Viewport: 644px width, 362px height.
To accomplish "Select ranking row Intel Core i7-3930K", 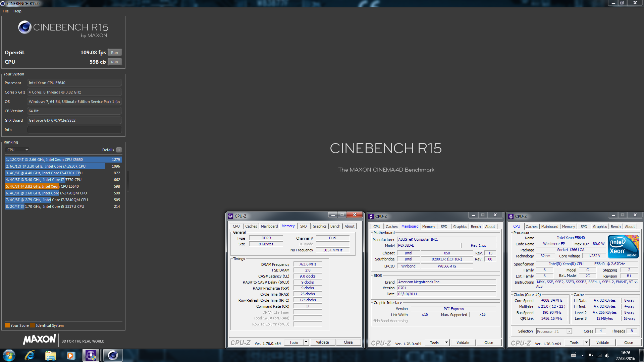I will (x=63, y=166).
